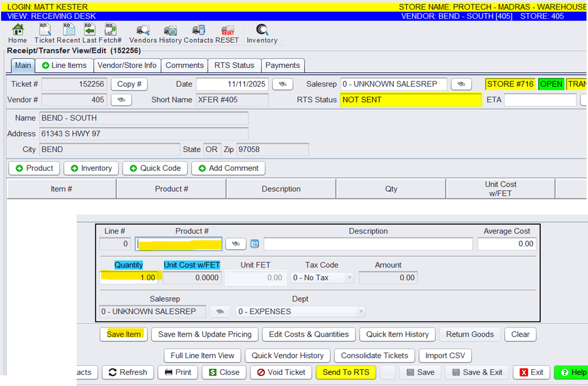Click the Save Item button

[124, 334]
